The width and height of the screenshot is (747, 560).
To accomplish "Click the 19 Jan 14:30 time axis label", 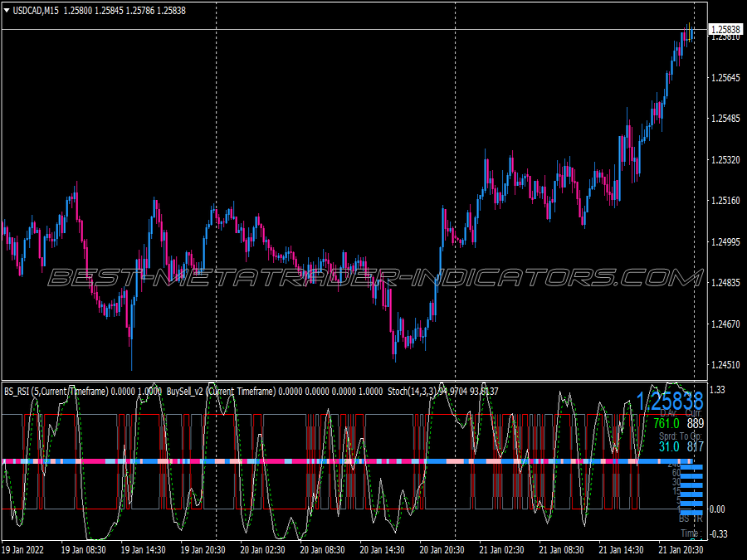I will pyautogui.click(x=143, y=549).
